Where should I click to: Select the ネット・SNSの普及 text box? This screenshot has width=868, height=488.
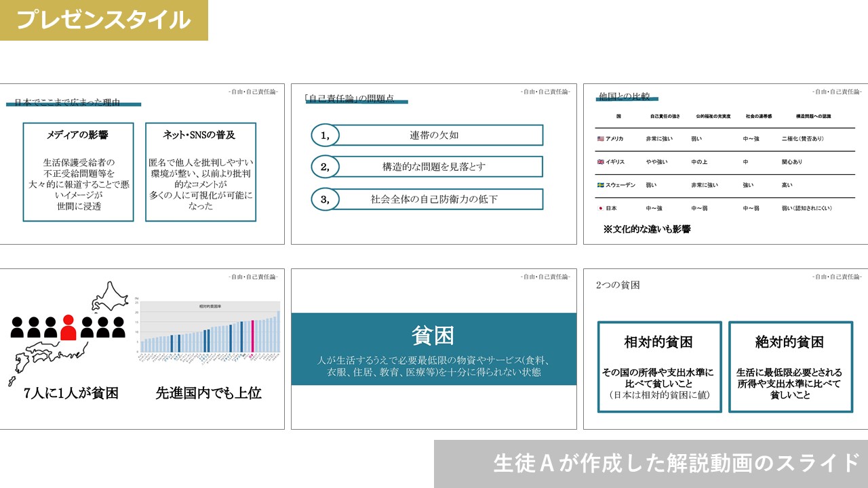(201, 172)
